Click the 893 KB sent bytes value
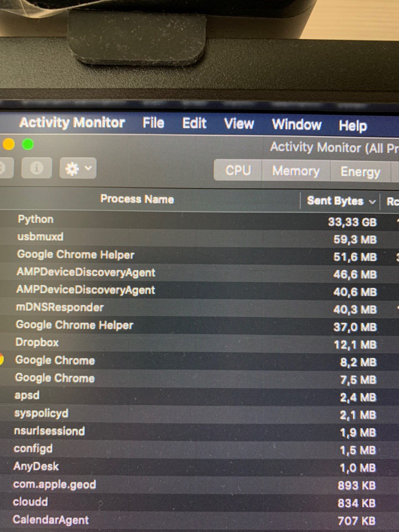The width and height of the screenshot is (399, 532). pos(357,486)
